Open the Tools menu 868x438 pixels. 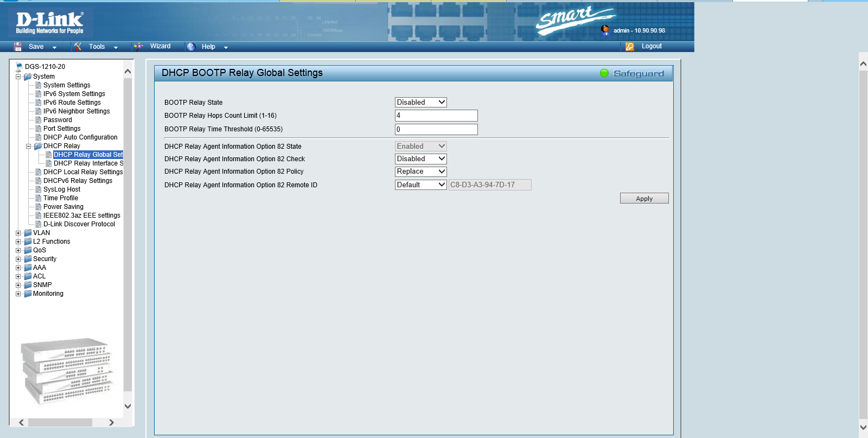(97, 47)
